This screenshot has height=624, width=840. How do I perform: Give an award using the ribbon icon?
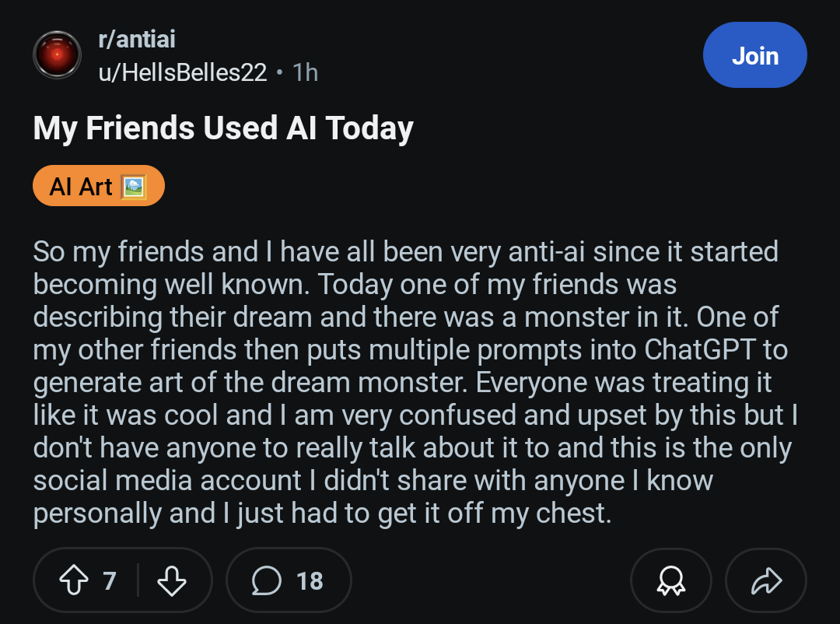(x=670, y=580)
